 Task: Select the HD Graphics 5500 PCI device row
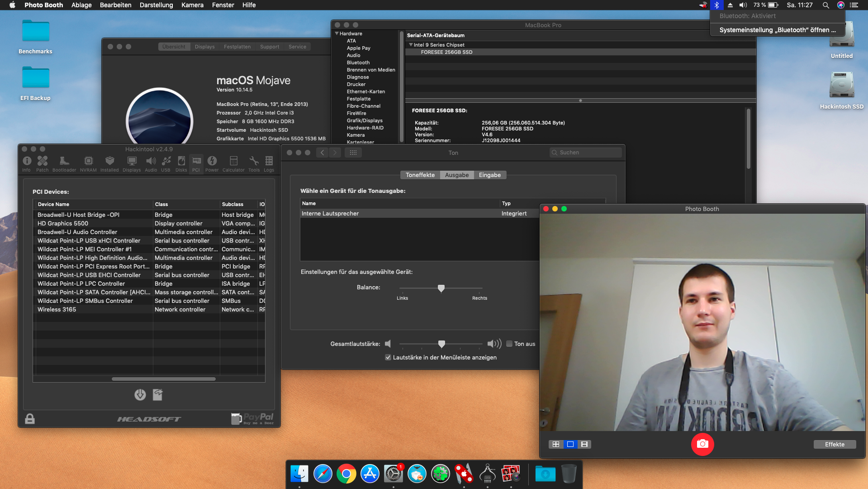[x=149, y=223]
